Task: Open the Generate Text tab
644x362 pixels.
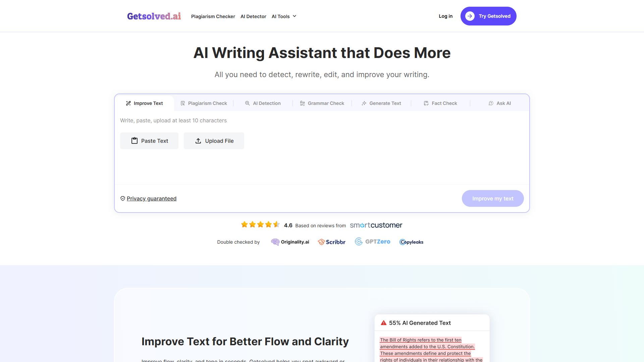Action: coord(381,103)
